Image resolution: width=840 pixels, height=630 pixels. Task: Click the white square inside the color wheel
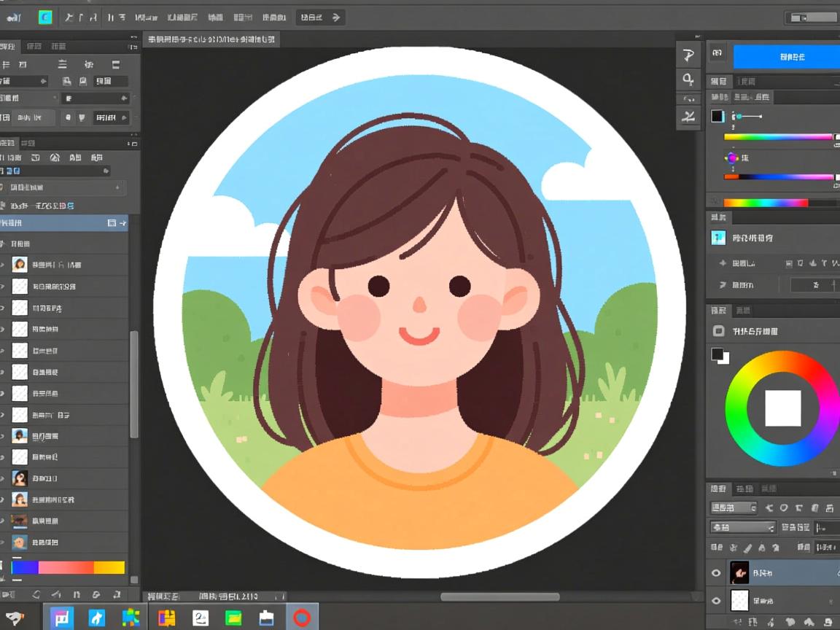click(782, 408)
